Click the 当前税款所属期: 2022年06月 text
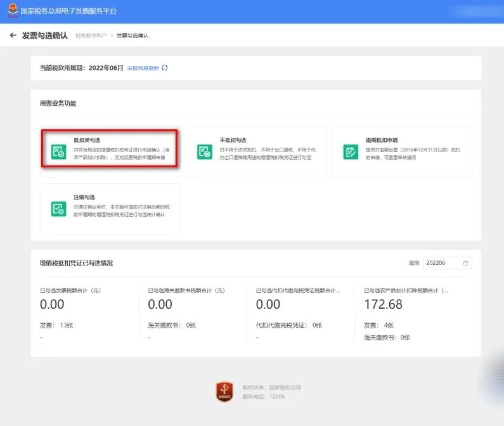 [82, 68]
